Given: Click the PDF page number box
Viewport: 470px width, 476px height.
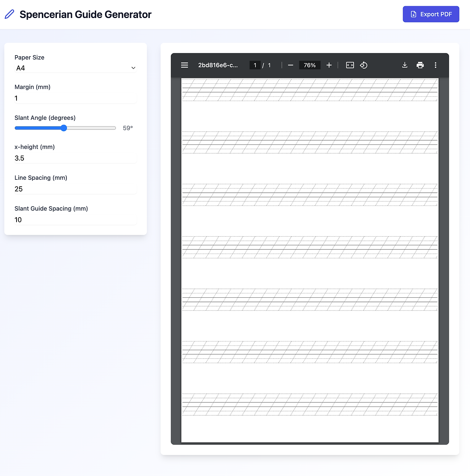Looking at the screenshot, I should coord(255,65).
